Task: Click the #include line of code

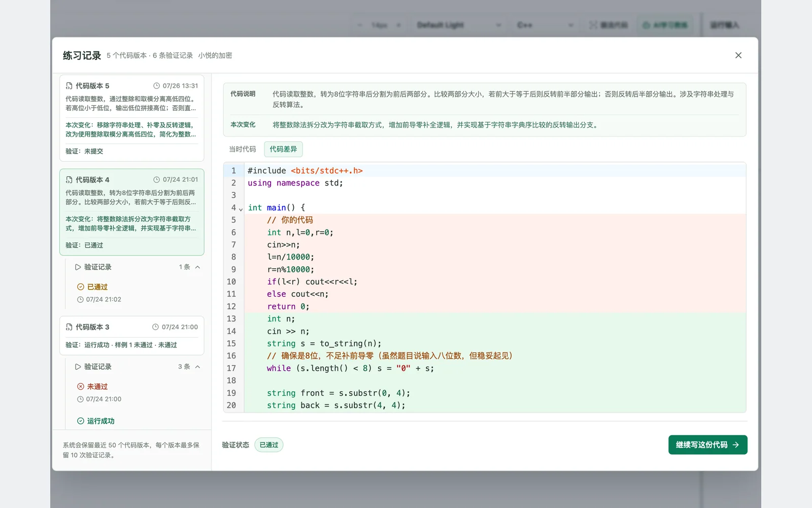Action: (x=305, y=171)
